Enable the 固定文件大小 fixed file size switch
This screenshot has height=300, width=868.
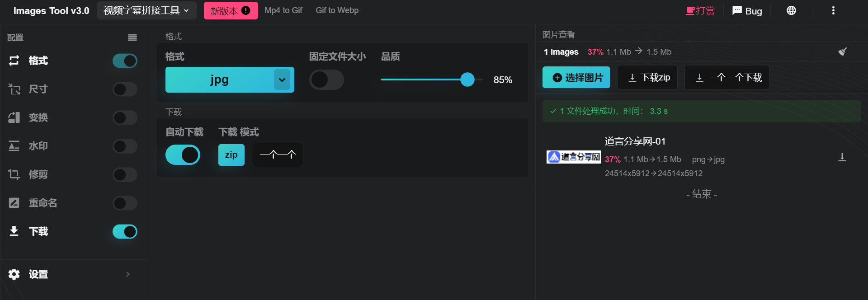(326, 80)
